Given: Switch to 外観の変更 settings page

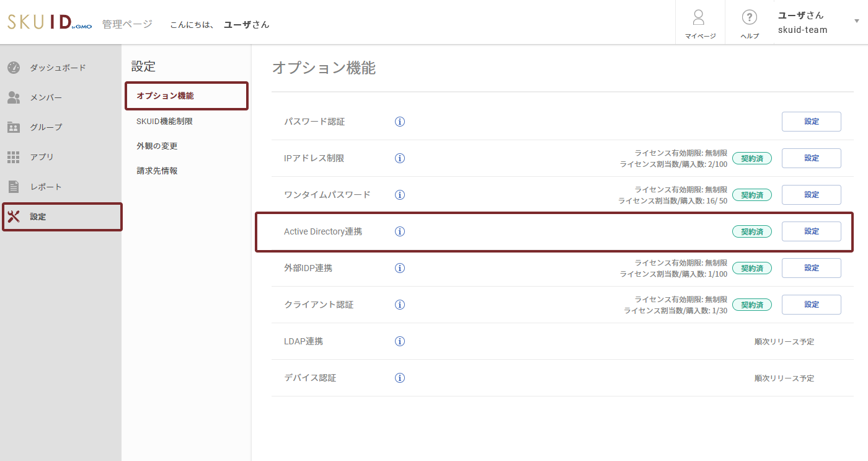Looking at the screenshot, I should pos(157,146).
